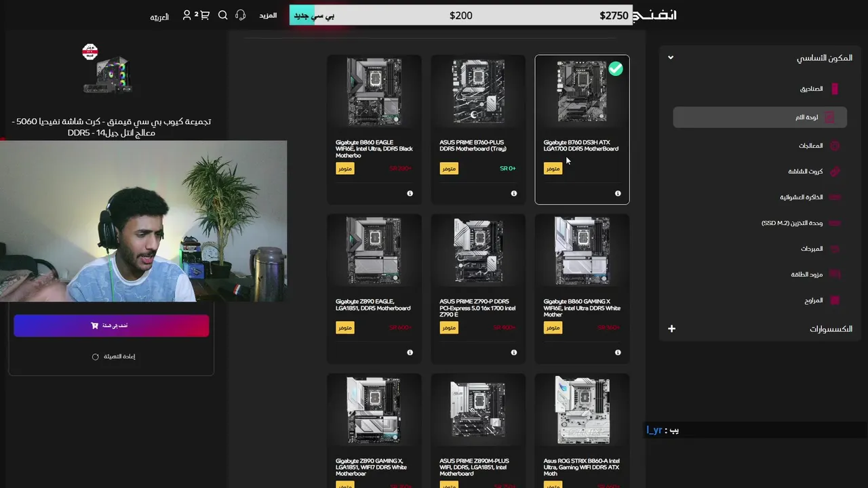868x488 pixels.
Task: Select the Gigabyte B860 GAMING X image
Action: tap(582, 251)
